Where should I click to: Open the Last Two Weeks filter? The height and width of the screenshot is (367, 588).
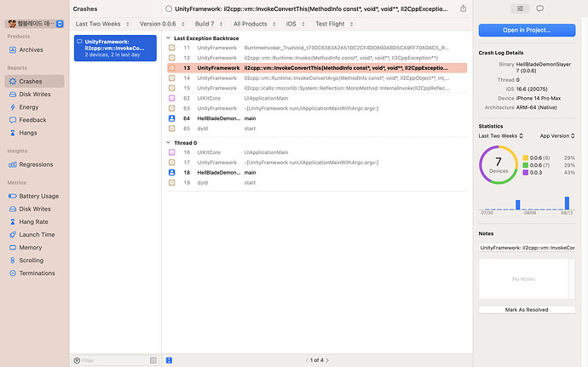coord(102,24)
